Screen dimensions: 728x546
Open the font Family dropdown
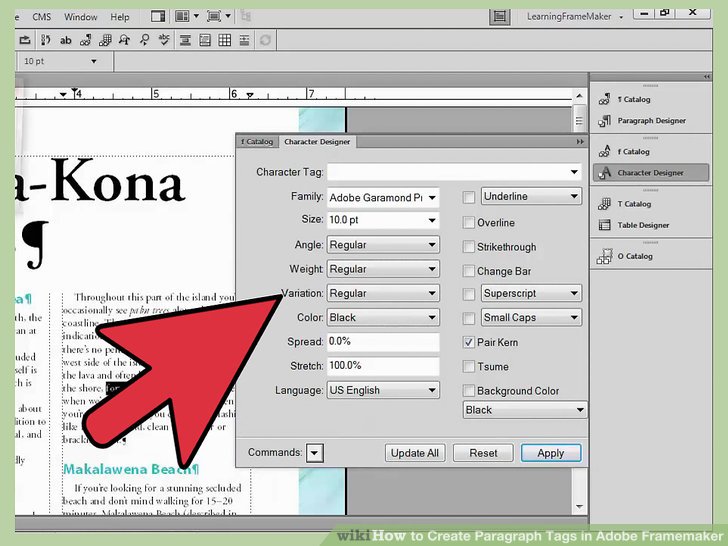(x=383, y=197)
